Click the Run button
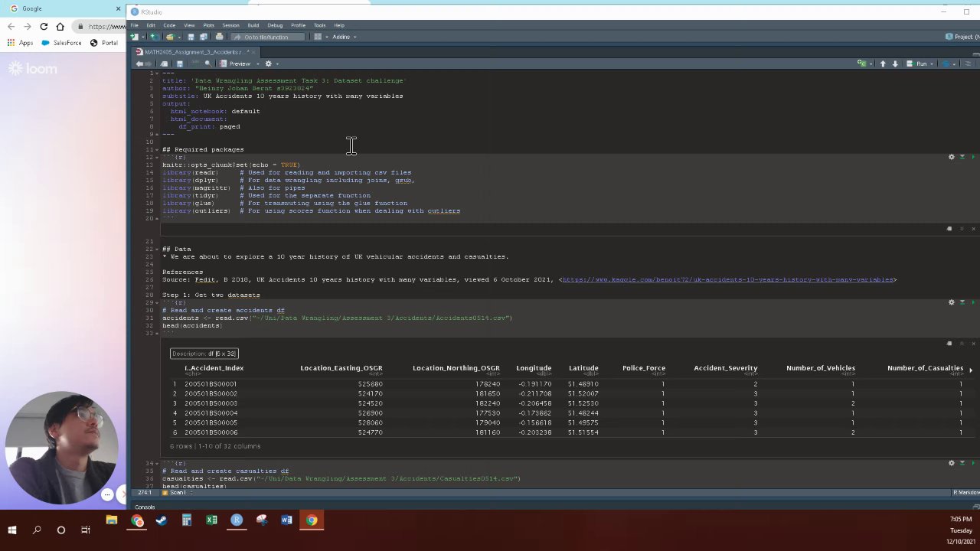 [x=917, y=64]
